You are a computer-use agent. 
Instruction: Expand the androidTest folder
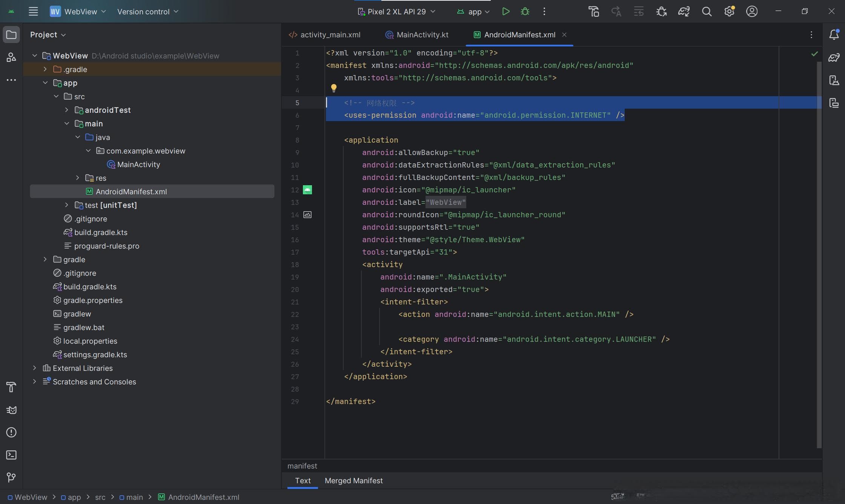(66, 110)
